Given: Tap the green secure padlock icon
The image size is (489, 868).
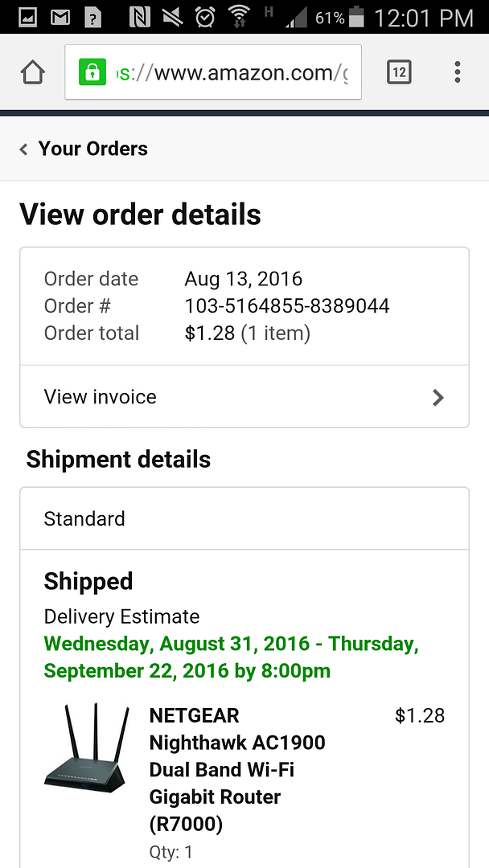Looking at the screenshot, I should 92,73.
